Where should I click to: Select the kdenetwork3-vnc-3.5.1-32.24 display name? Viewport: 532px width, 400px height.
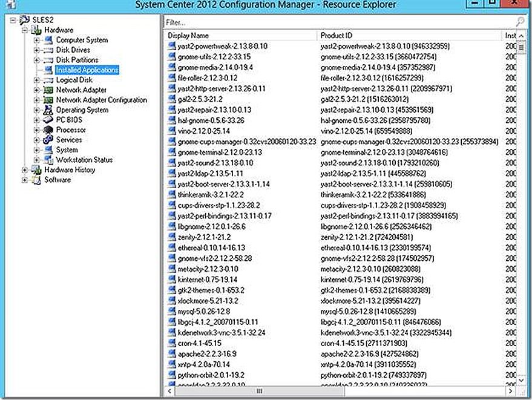222,332
